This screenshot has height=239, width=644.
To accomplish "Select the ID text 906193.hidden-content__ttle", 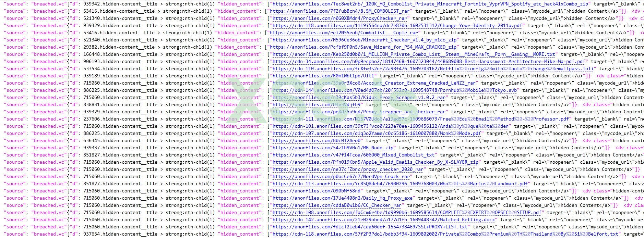I will click(120, 62).
